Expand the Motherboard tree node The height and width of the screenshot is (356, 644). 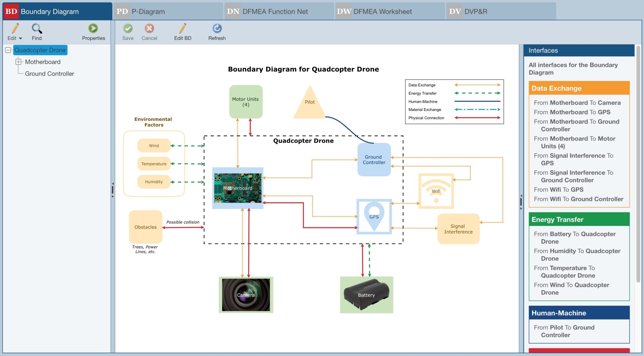18,62
